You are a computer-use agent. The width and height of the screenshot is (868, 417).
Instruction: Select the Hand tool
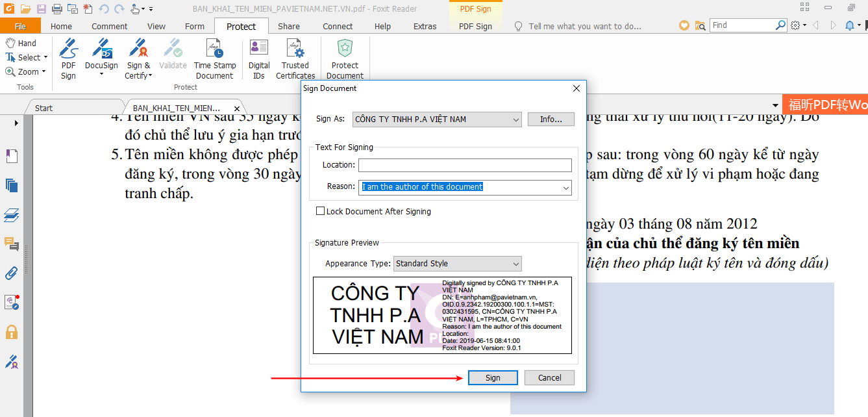(x=21, y=43)
